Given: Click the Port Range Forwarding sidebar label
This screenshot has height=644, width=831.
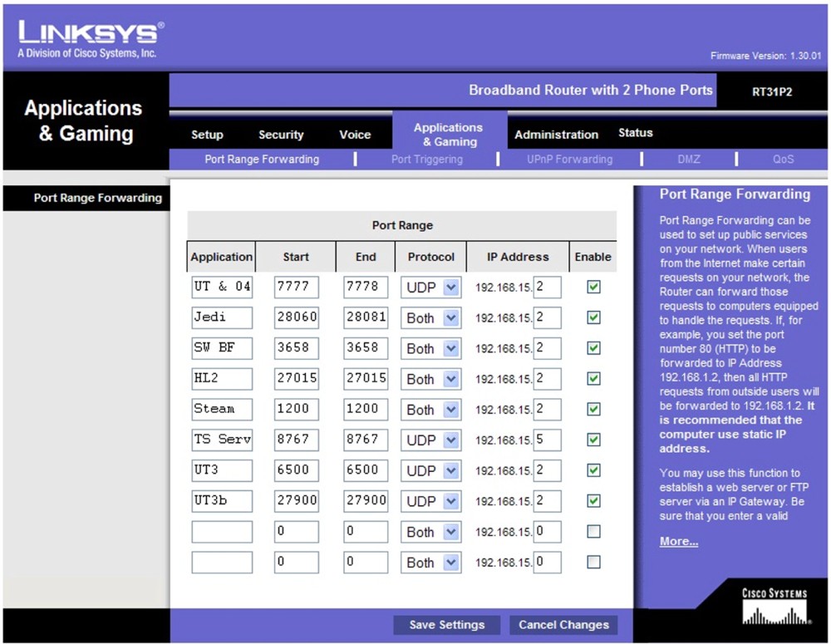Looking at the screenshot, I should pos(98,198).
